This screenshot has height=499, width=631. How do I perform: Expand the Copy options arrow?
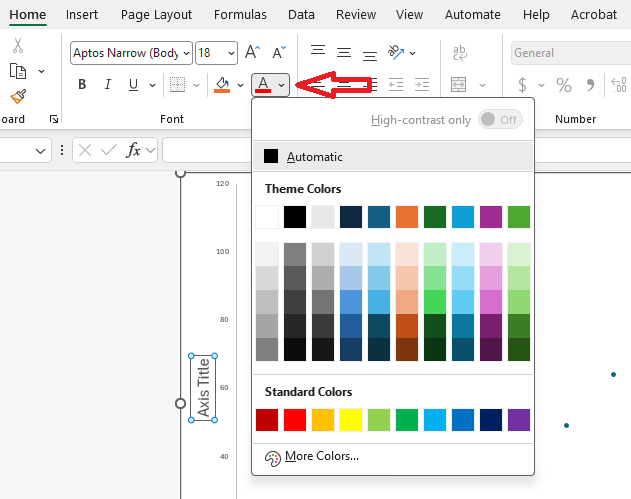(x=41, y=71)
